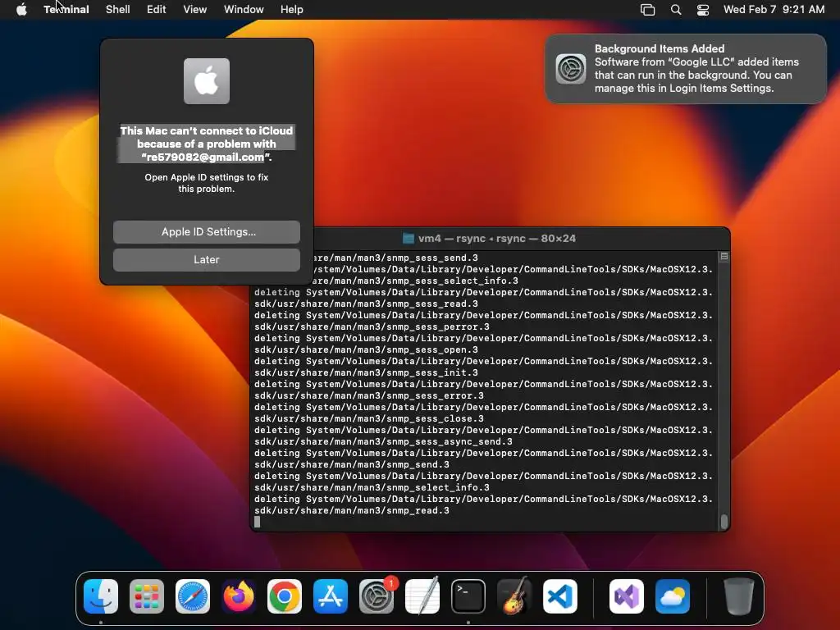Open the Background Items Added notification
This screenshot has height=630, width=840.
point(686,69)
